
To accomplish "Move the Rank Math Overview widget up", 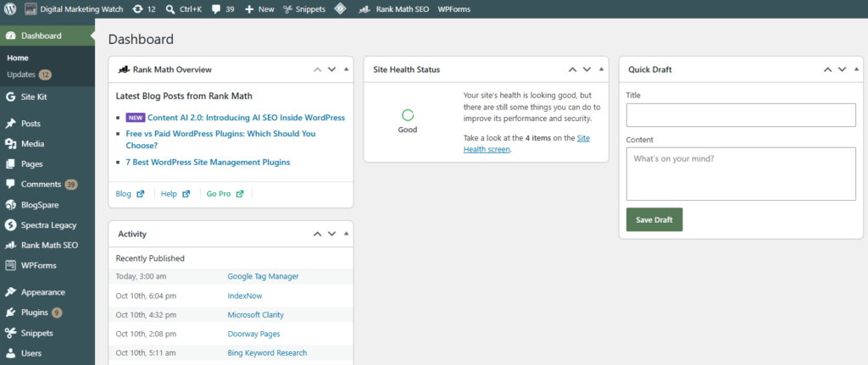I will (x=317, y=69).
